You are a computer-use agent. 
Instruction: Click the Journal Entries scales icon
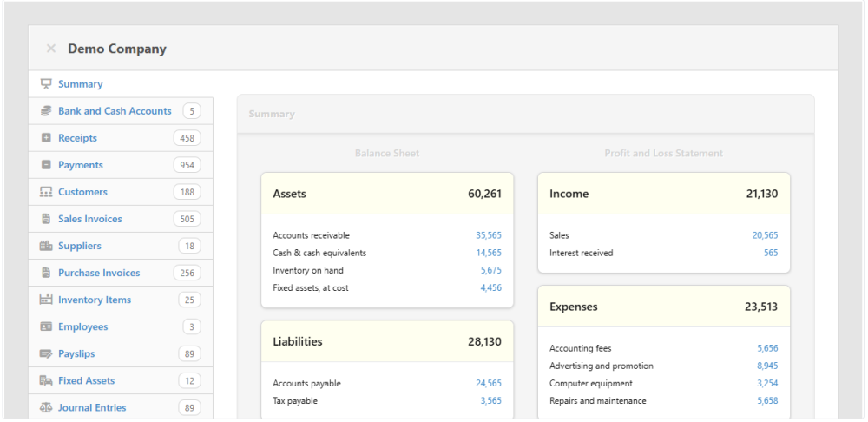coord(46,407)
